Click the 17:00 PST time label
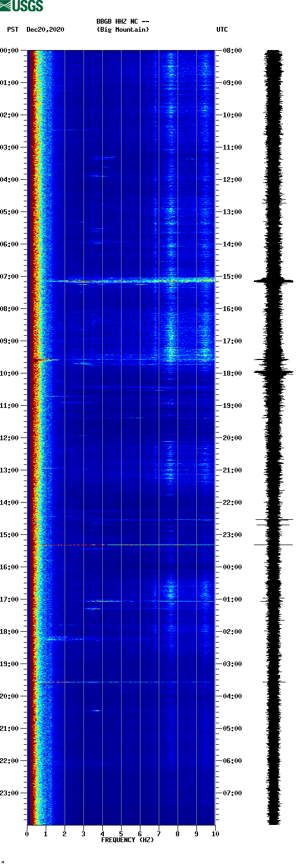Viewport: 297px width, 868px height. click(10, 599)
